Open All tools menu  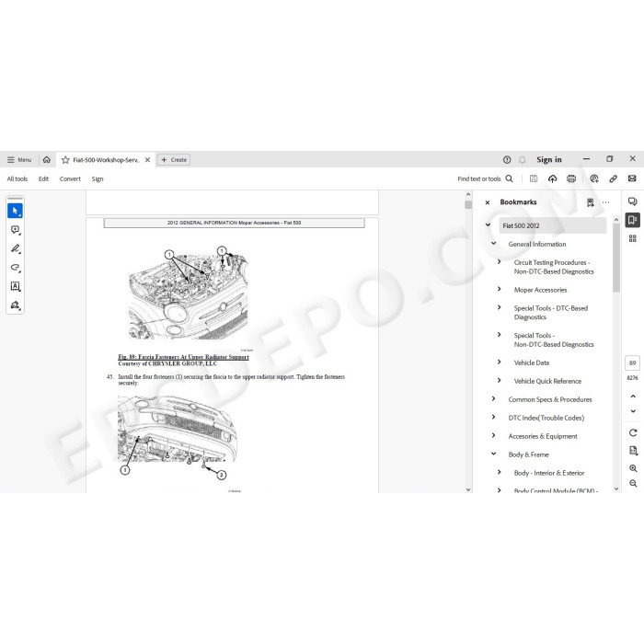(x=17, y=178)
